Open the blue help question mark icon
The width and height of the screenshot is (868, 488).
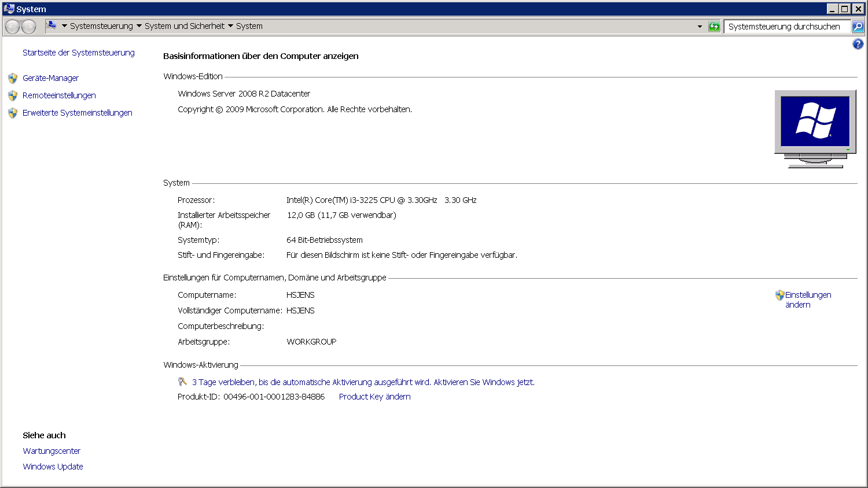(858, 44)
